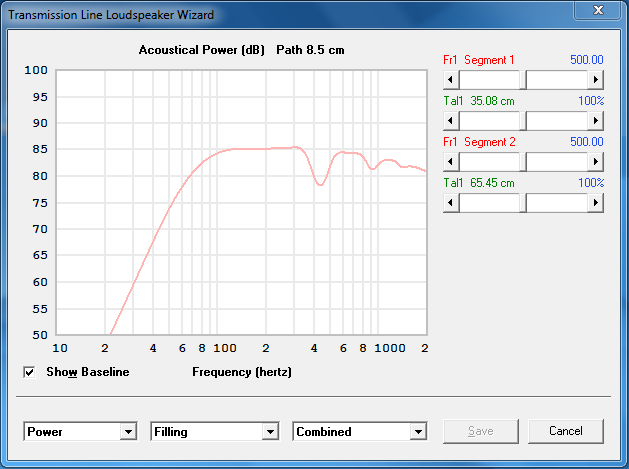Click the Tal1 65.45 cm label

[479, 183]
